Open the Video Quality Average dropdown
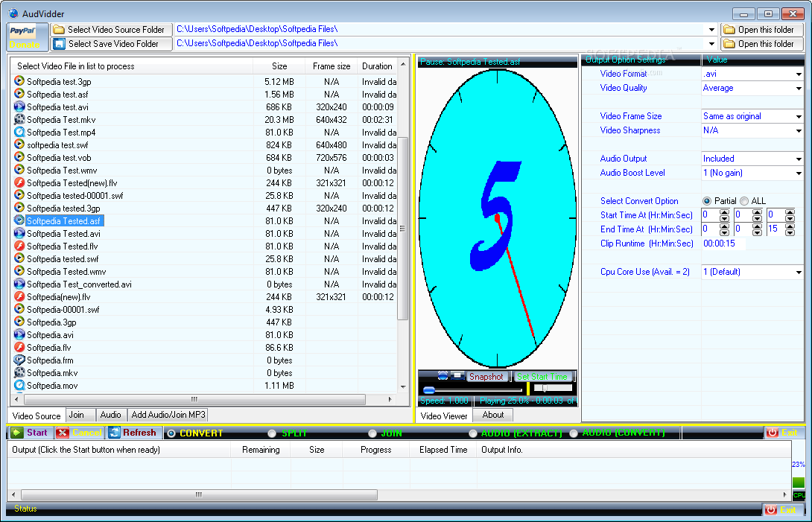Screen dimensions: 812x522 (x=799, y=88)
